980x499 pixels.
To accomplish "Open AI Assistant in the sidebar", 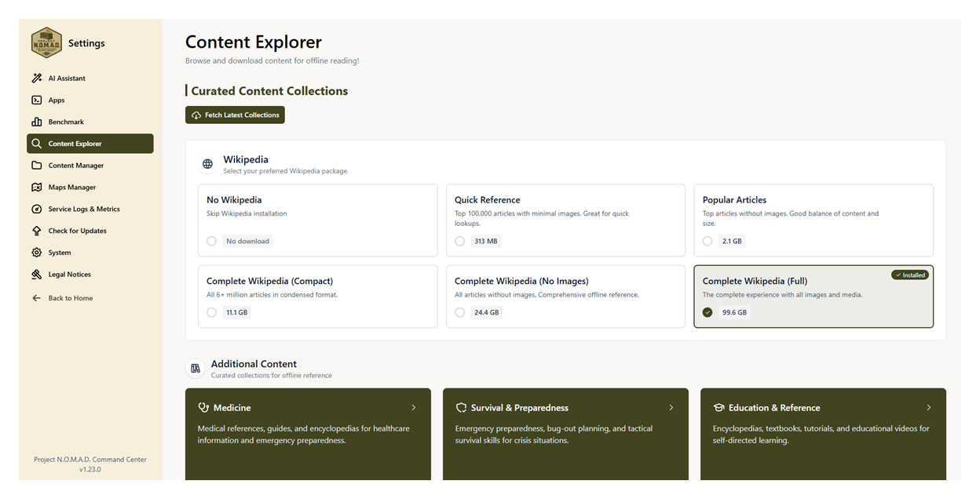I will 90,78.
